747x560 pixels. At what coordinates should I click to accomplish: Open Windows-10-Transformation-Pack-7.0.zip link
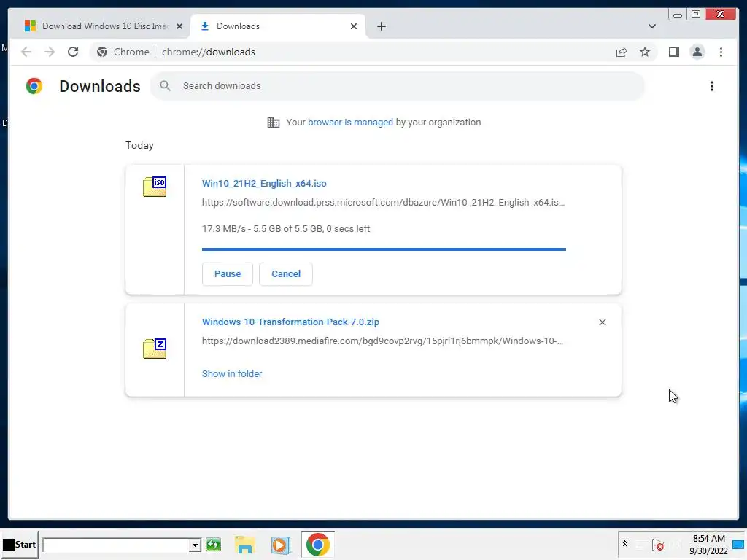coord(290,322)
